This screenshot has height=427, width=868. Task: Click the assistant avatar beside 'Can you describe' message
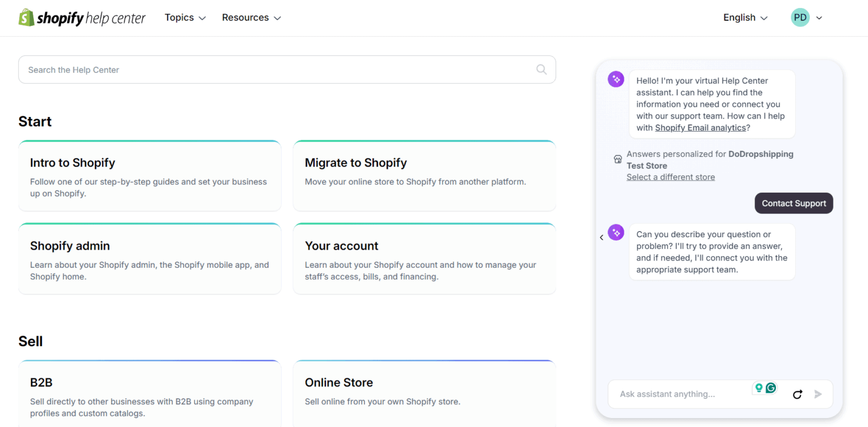point(616,232)
